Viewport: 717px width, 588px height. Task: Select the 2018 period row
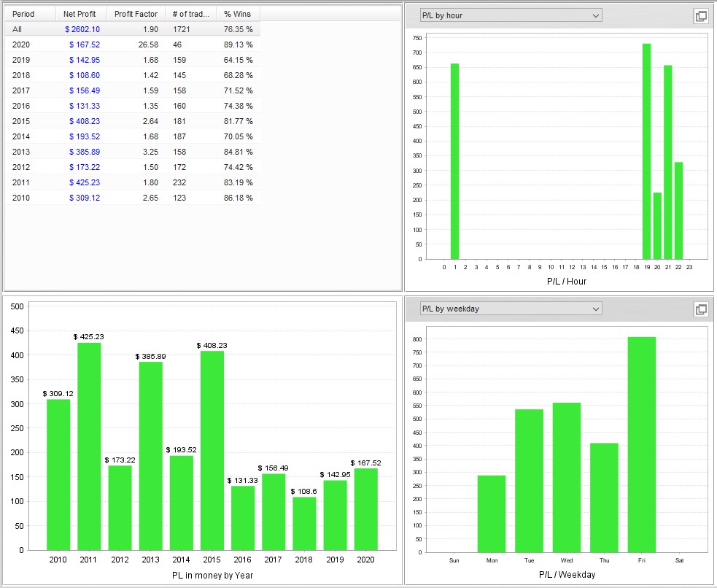(x=133, y=75)
